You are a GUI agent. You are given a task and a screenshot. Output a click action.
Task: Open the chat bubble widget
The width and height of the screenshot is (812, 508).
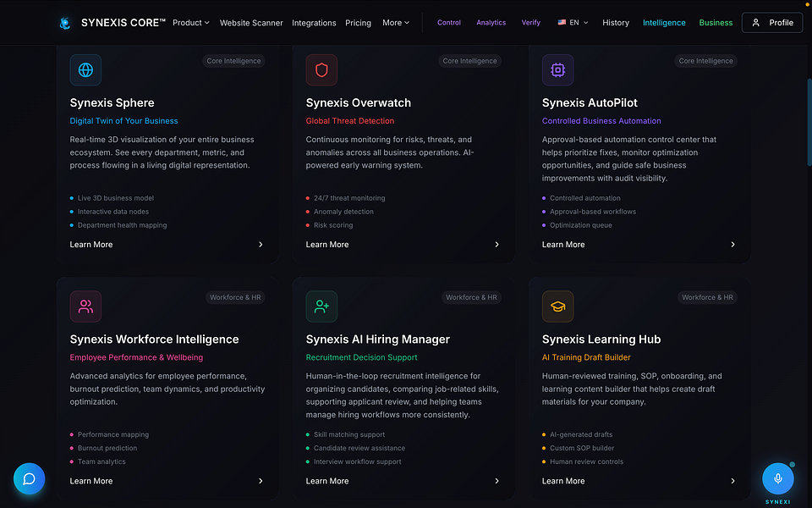(29, 478)
